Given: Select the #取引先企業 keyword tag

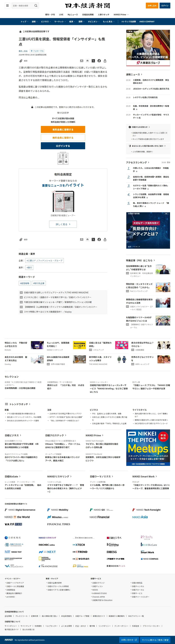Looking at the screenshot, I should coord(39,283).
